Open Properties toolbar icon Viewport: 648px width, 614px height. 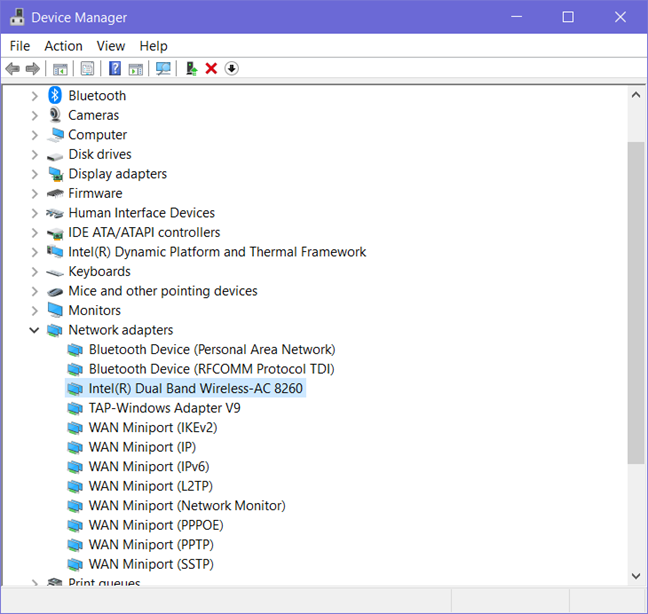coord(87,69)
